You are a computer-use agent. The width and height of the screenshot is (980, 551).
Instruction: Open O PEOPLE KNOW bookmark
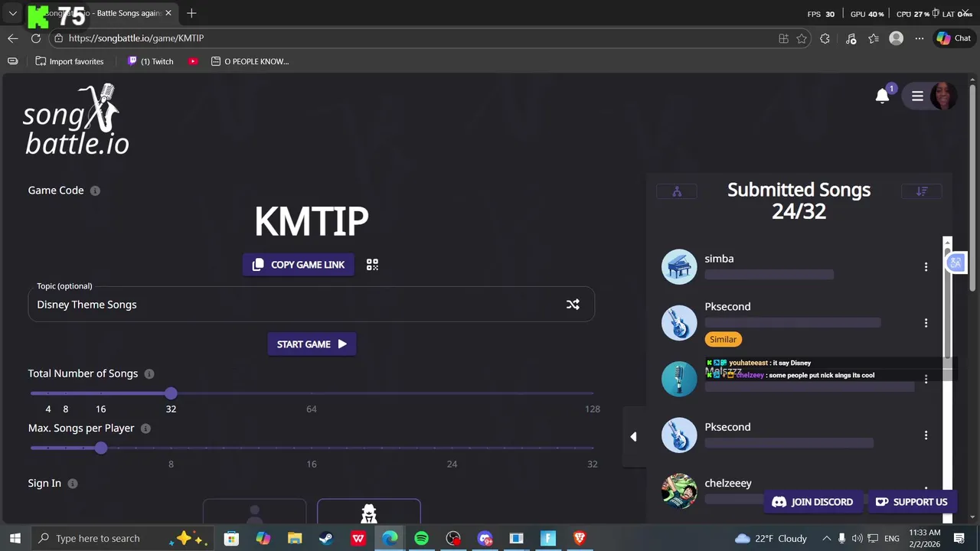250,61
